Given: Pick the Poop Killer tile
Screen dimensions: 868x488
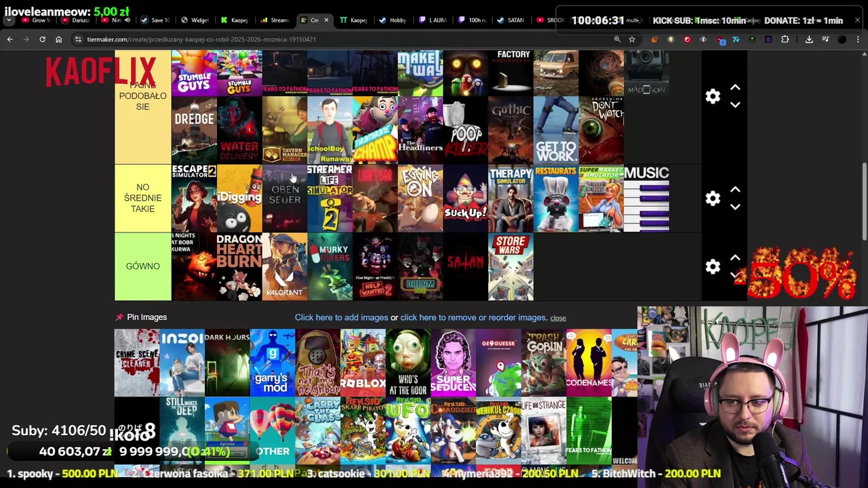Looking at the screenshot, I should pos(465,130).
